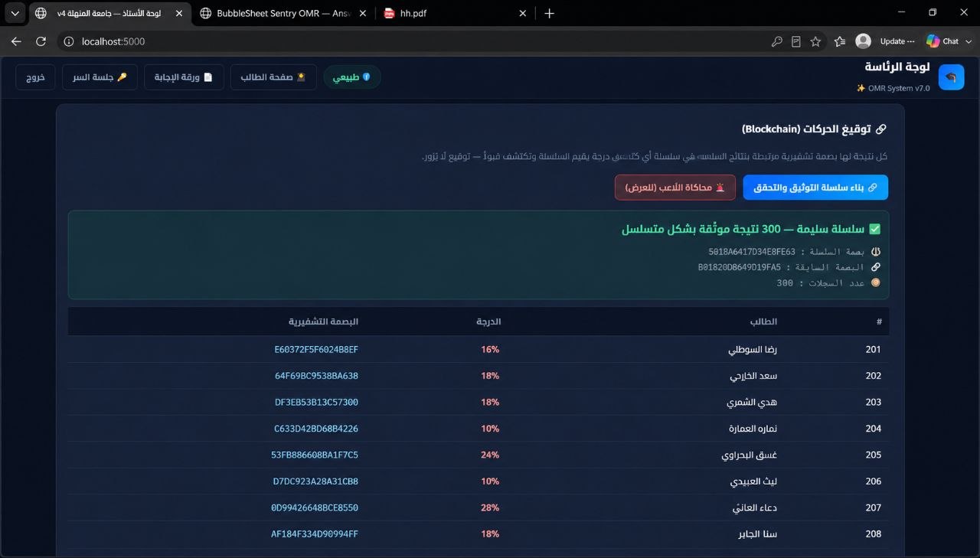Open the reader view icon in address bar
The height and width of the screenshot is (558, 980).
796,41
